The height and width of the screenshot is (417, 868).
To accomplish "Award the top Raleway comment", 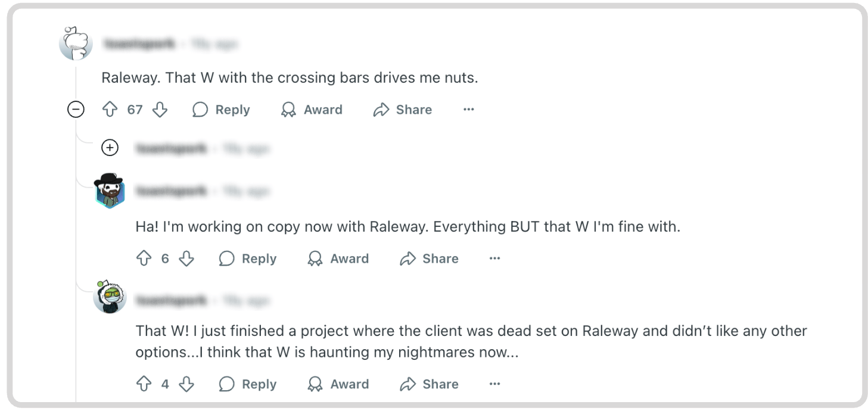I will tap(312, 110).
